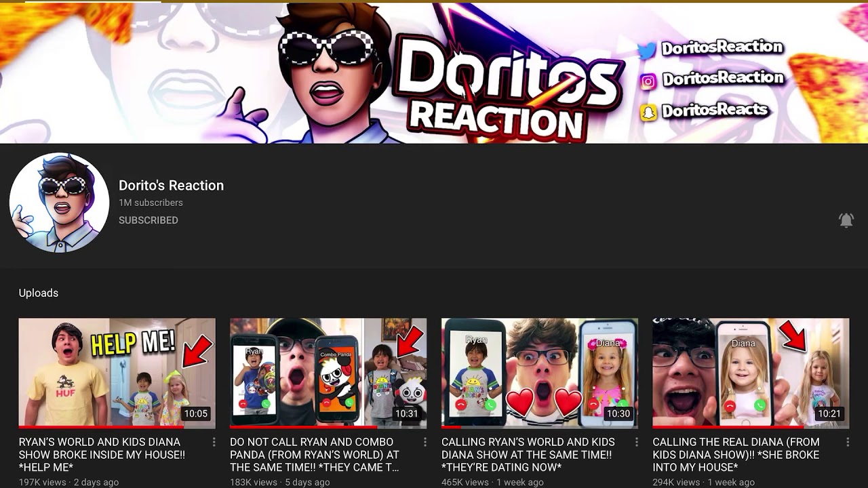The image size is (868, 488).
Task: Open options for Do Not Call Ryan video
Action: pos(425,442)
